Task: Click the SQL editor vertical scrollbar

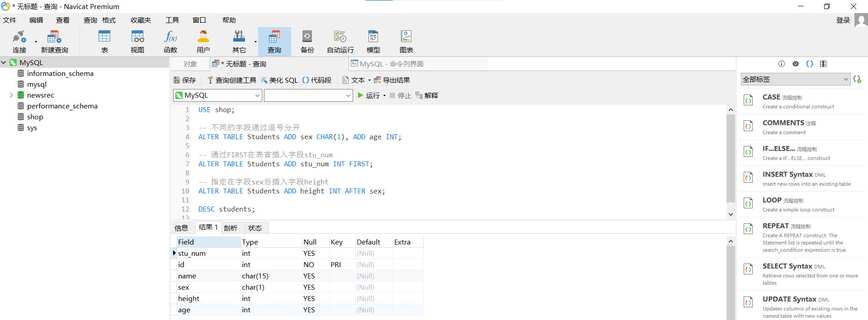Action: coord(731,158)
